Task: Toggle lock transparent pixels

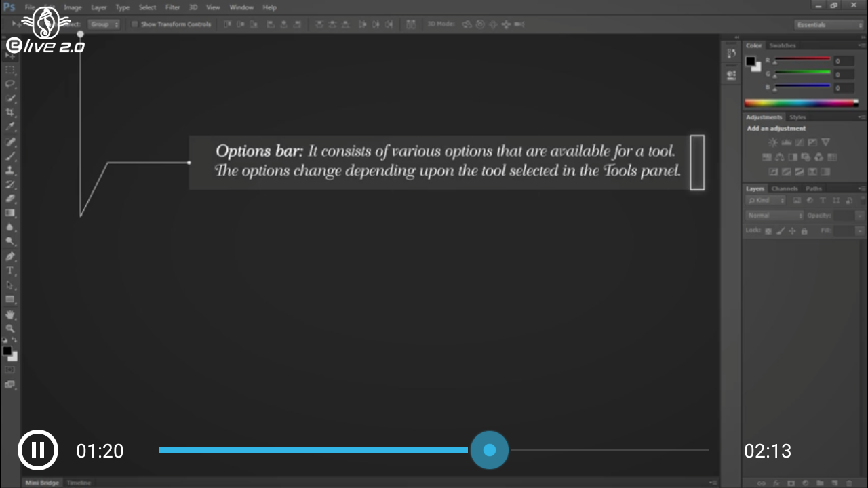Action: pos(768,231)
